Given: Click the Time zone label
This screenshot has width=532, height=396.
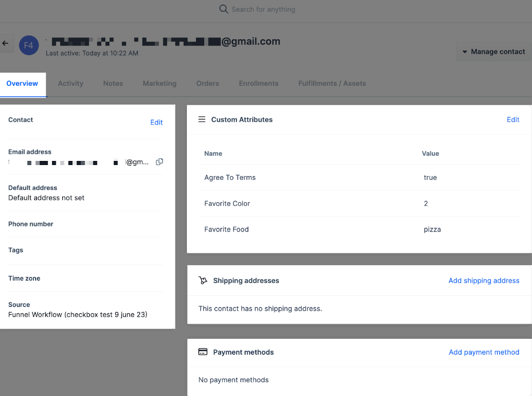Looking at the screenshot, I should [x=24, y=278].
